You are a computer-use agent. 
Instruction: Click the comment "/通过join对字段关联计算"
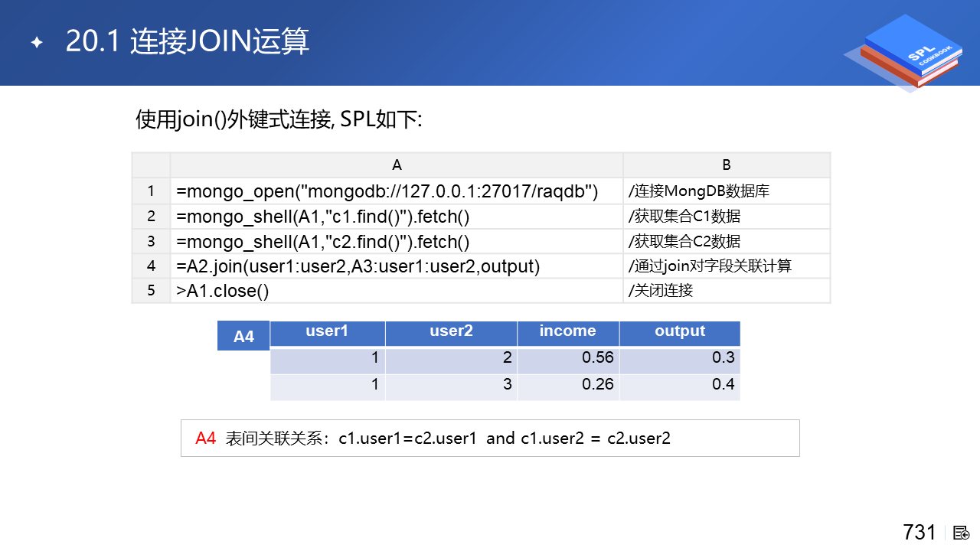point(710,266)
